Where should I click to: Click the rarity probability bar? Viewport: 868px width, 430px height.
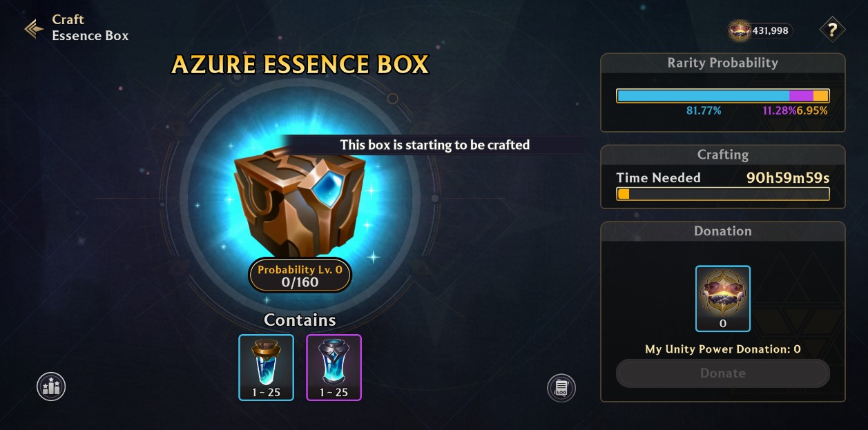pyautogui.click(x=723, y=96)
